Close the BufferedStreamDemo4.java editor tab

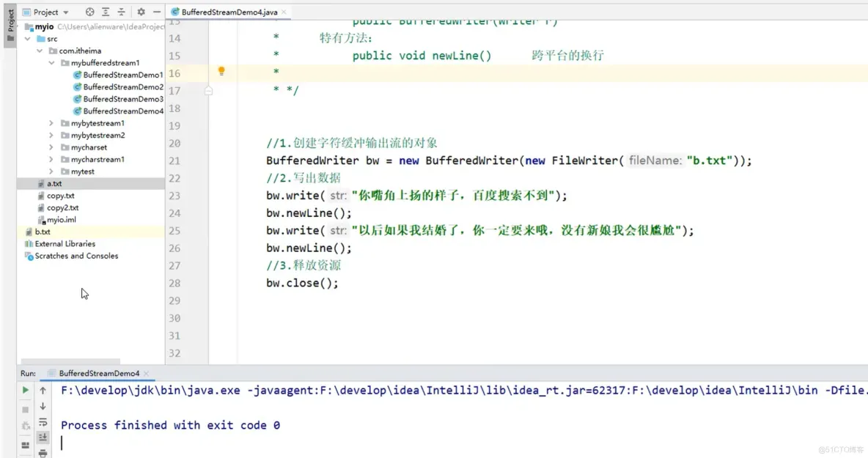point(284,12)
